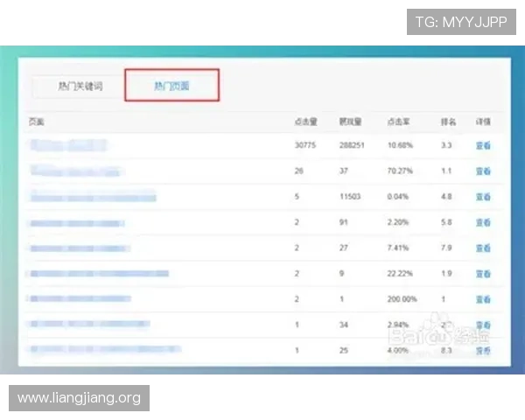Open the page link in the 7.41% row
Screen dimensions: 525x420
(x=80, y=248)
